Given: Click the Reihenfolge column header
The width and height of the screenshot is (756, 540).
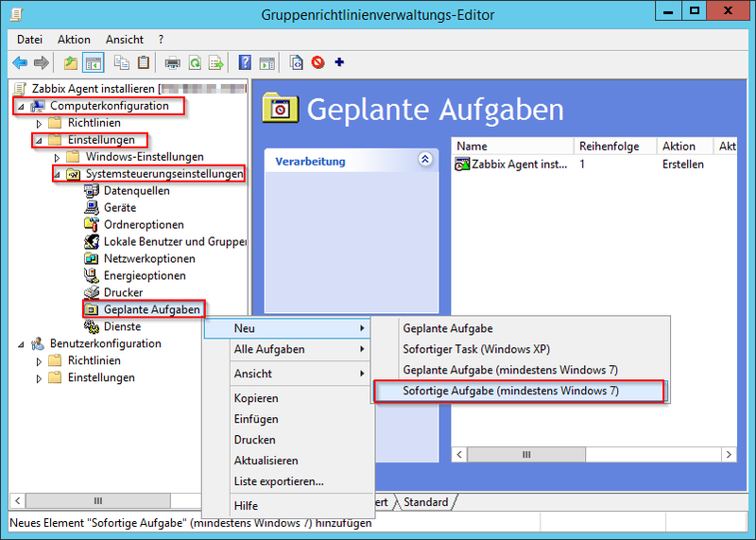Looking at the screenshot, I should 610,147.
